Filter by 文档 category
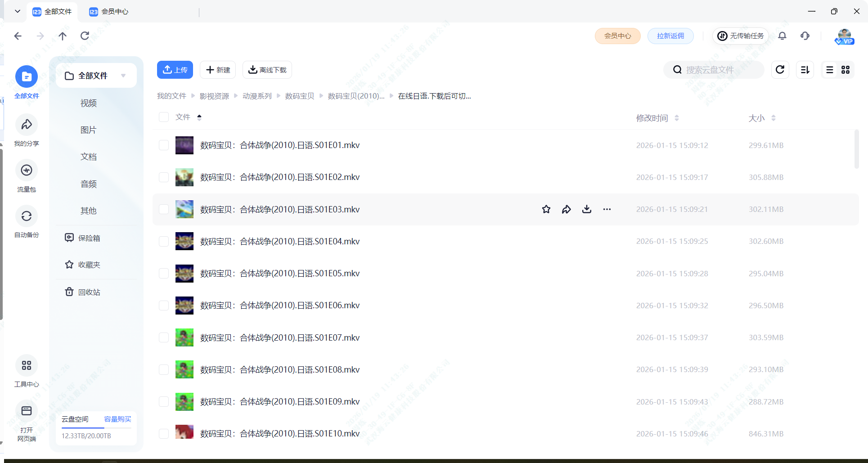 pos(89,157)
